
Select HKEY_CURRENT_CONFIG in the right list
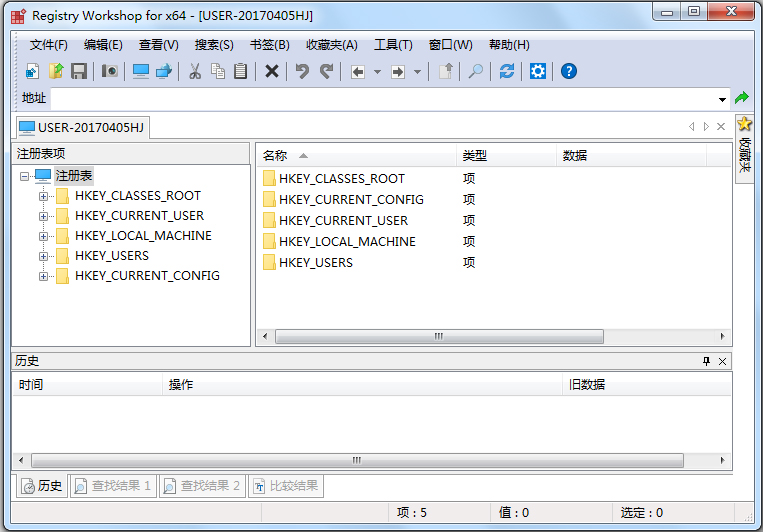(x=350, y=199)
